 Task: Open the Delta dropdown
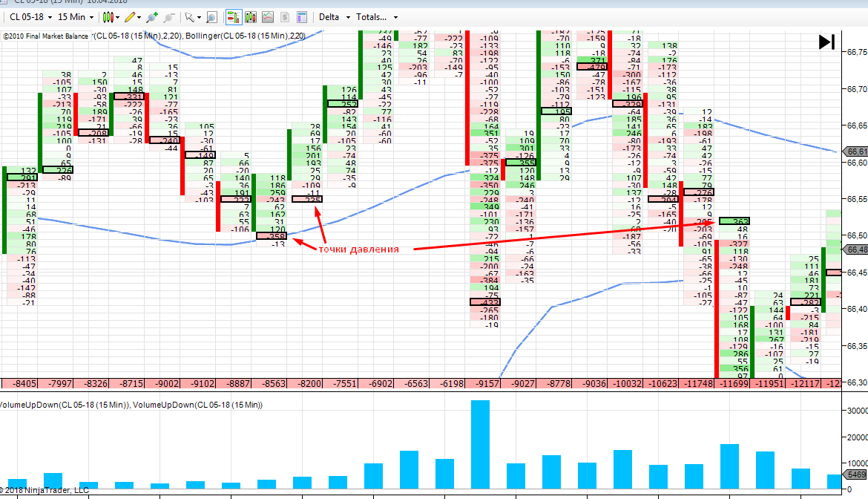(x=335, y=17)
